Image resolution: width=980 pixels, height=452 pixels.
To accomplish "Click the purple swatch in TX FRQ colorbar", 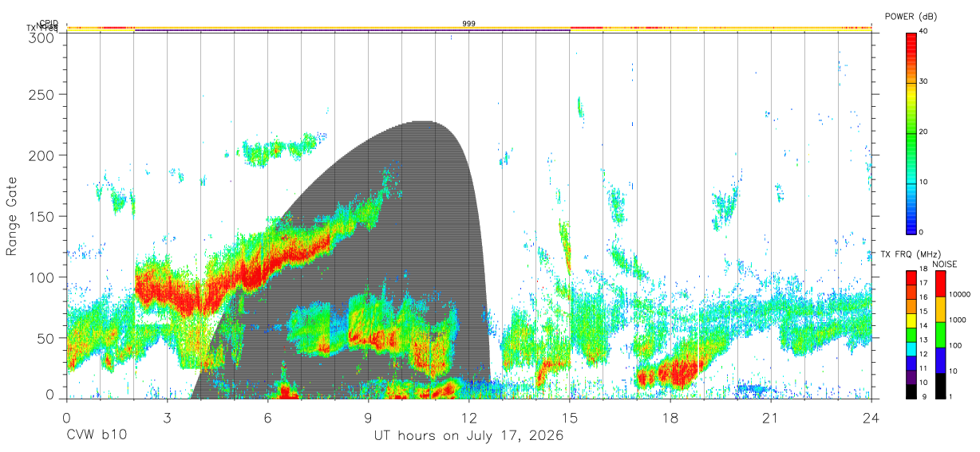I will pyautogui.click(x=911, y=377).
